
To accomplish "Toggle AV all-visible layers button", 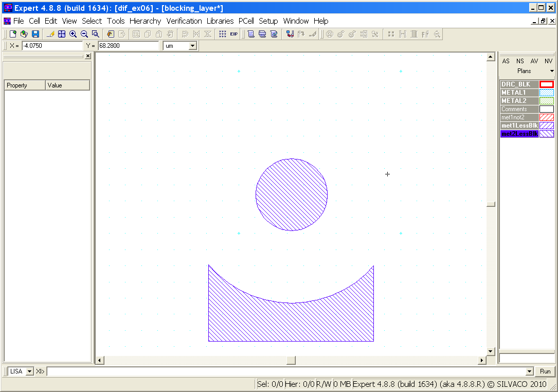I will click(x=534, y=61).
